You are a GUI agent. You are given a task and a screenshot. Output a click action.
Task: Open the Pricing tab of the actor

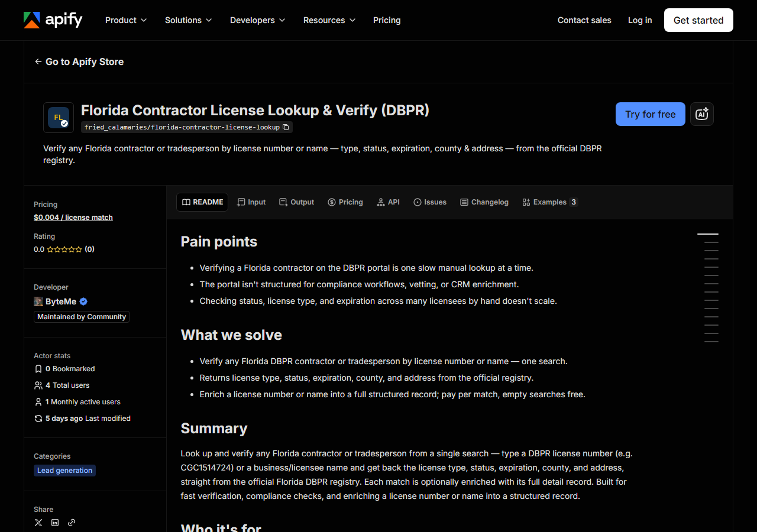[x=345, y=202]
